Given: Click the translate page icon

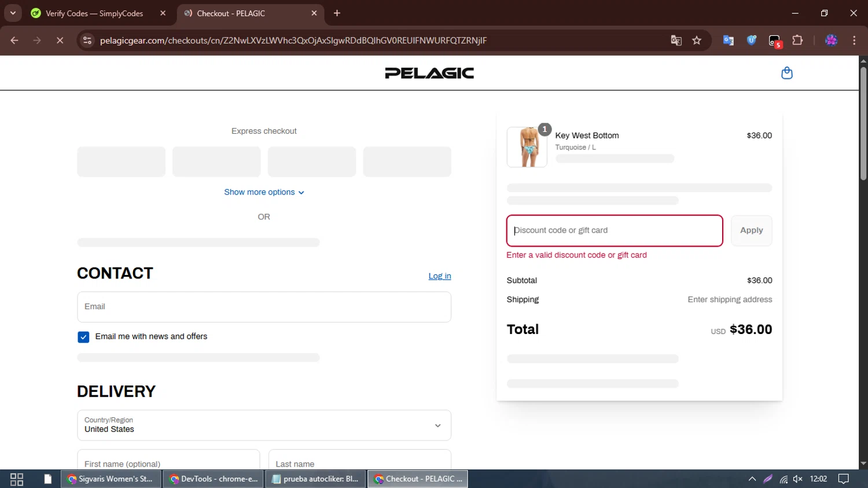Looking at the screenshot, I should 676,41.
